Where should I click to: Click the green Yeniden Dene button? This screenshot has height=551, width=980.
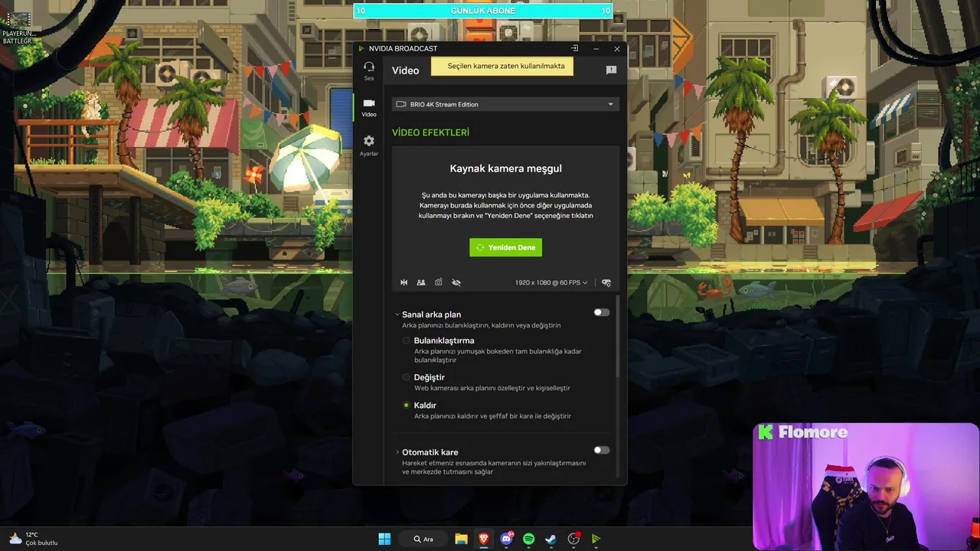[x=505, y=247]
